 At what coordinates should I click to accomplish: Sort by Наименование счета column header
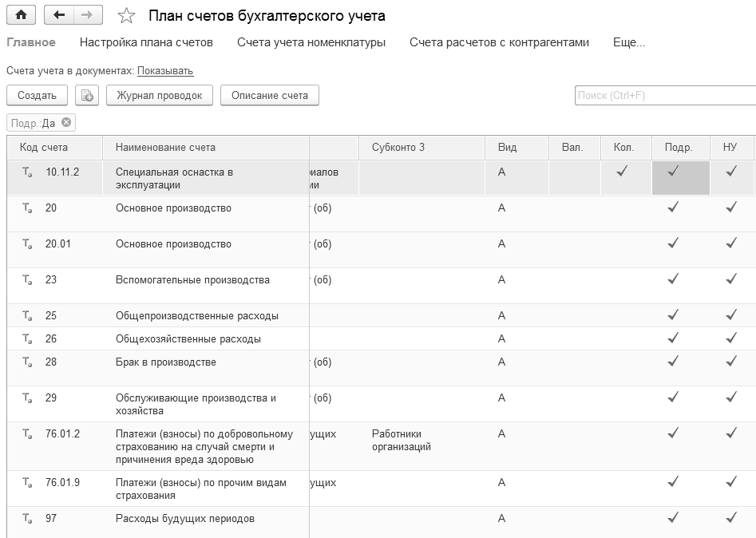[x=165, y=148]
